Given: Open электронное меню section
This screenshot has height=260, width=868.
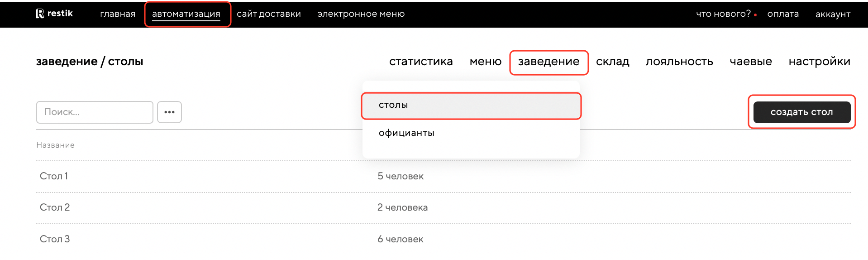Looking at the screenshot, I should (361, 14).
